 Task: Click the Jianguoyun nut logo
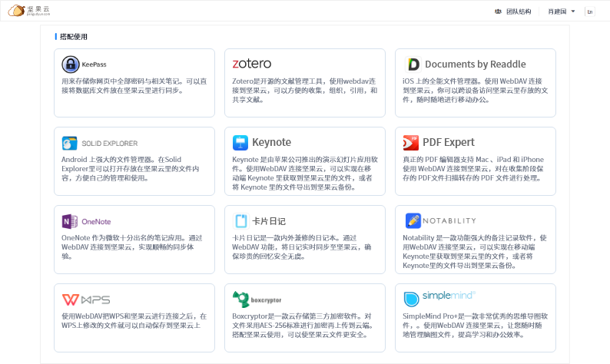(17, 11)
